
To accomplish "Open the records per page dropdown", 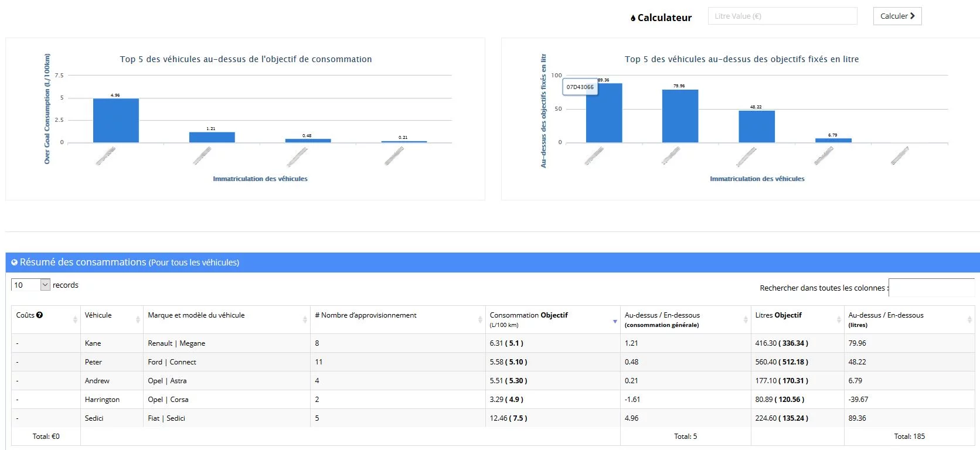I will pos(30,285).
